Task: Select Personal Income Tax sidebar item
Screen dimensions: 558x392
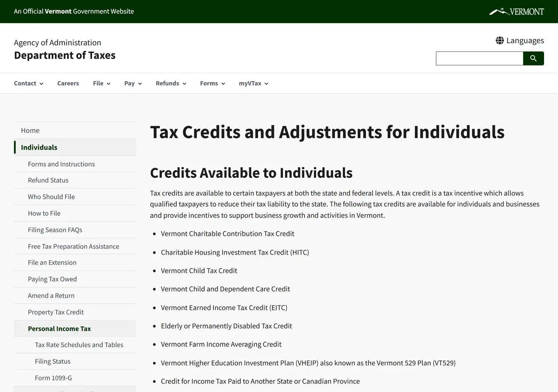Action: (75, 328)
